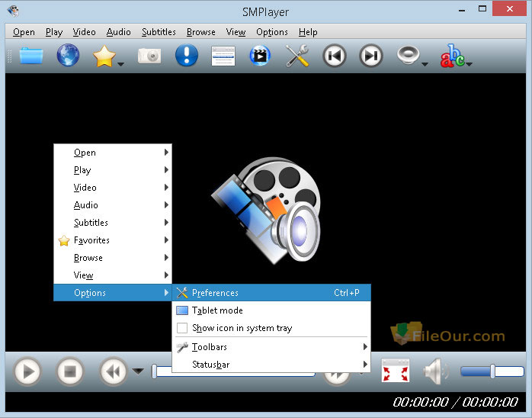Click the volume slider handle
This screenshot has height=418, width=532.
(492, 371)
